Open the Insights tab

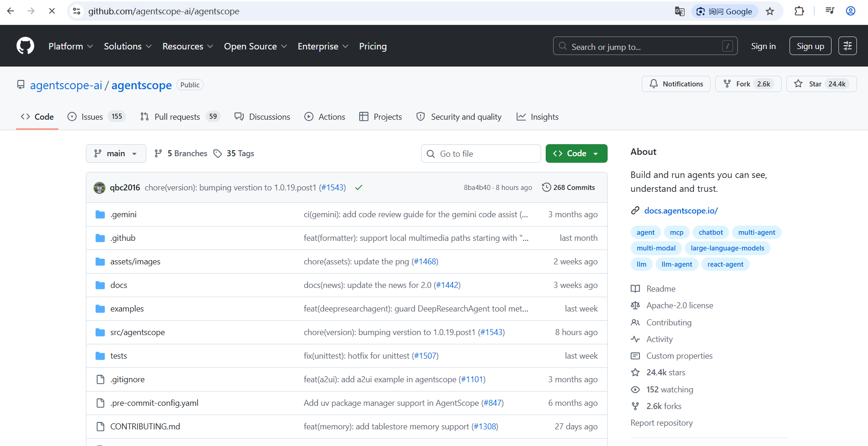point(537,117)
